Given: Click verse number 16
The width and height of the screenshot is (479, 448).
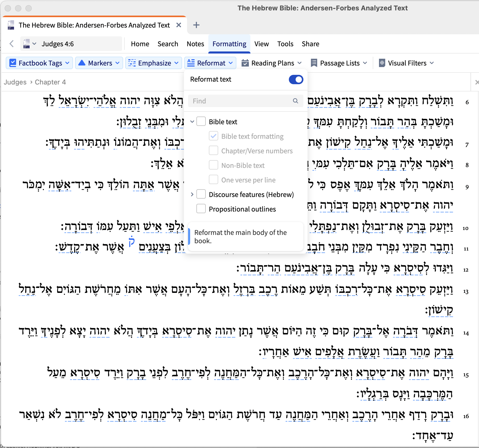Looking at the screenshot, I should 466,416.
